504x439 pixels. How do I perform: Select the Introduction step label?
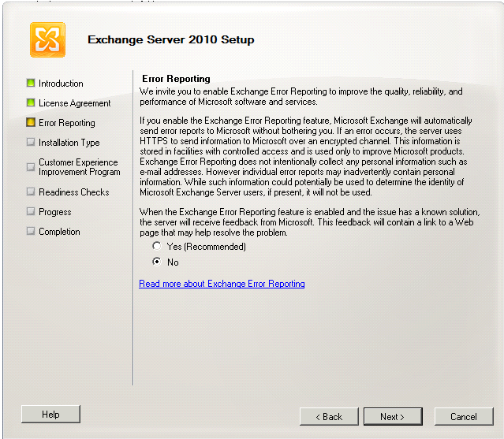(61, 84)
